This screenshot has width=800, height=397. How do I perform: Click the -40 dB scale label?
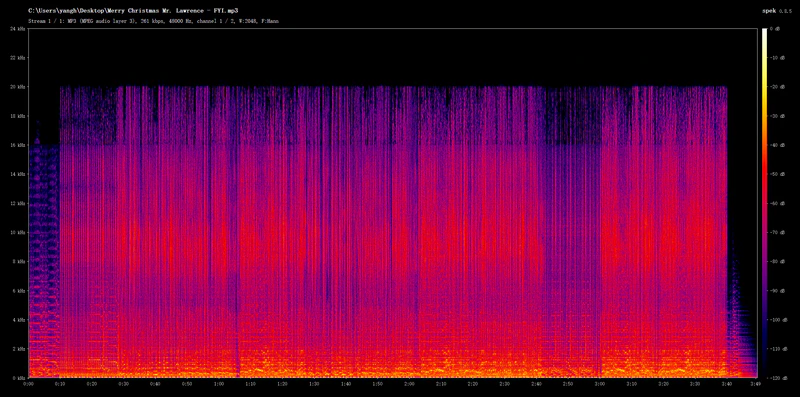(x=778, y=145)
